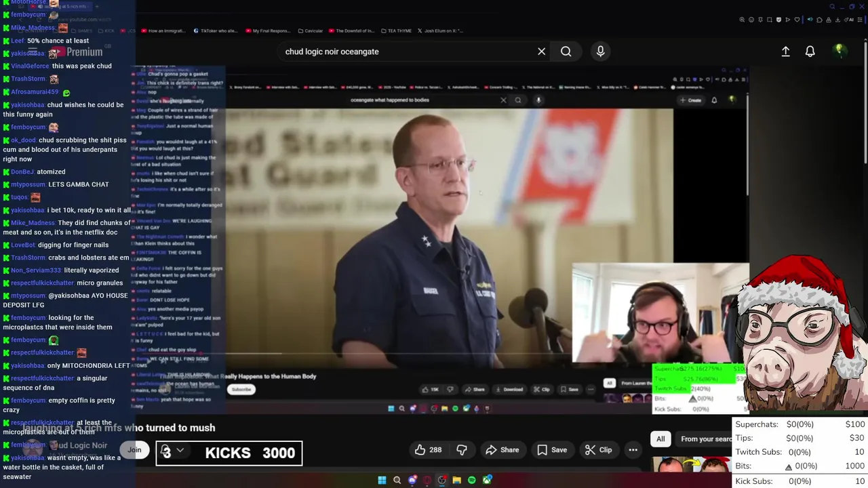
Task: Open the Share dialog for this video
Action: [502, 449]
